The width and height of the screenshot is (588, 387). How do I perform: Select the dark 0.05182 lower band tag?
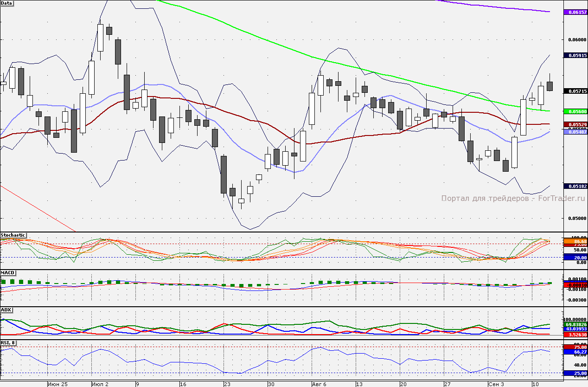pyautogui.click(x=575, y=186)
